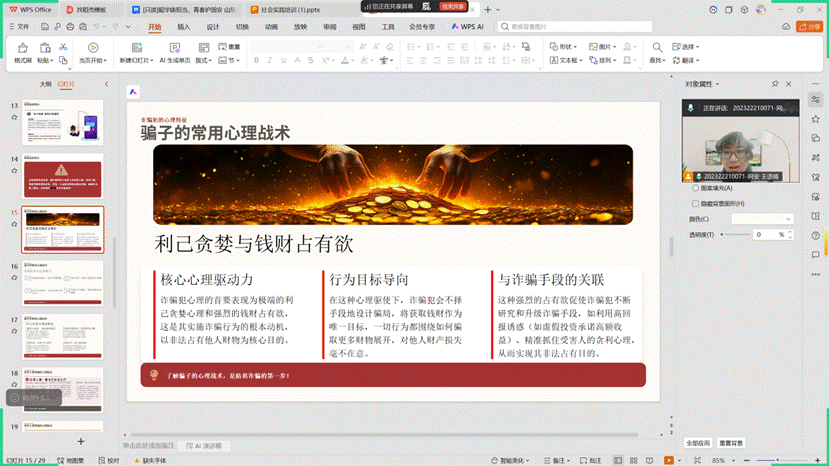Click the Print icon in quick access bar

click(x=70, y=26)
